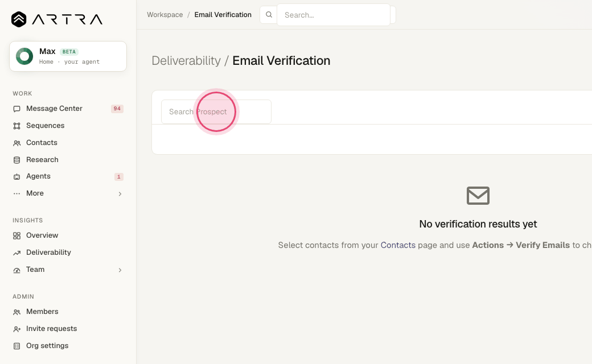Screen dimensions: 592x364
Task: Click the ADMIN section label
Action: click(x=23, y=296)
